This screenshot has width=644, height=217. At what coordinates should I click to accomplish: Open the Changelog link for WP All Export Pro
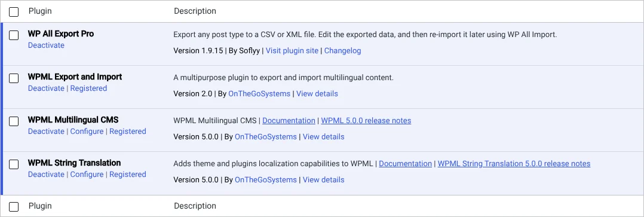[x=342, y=51]
